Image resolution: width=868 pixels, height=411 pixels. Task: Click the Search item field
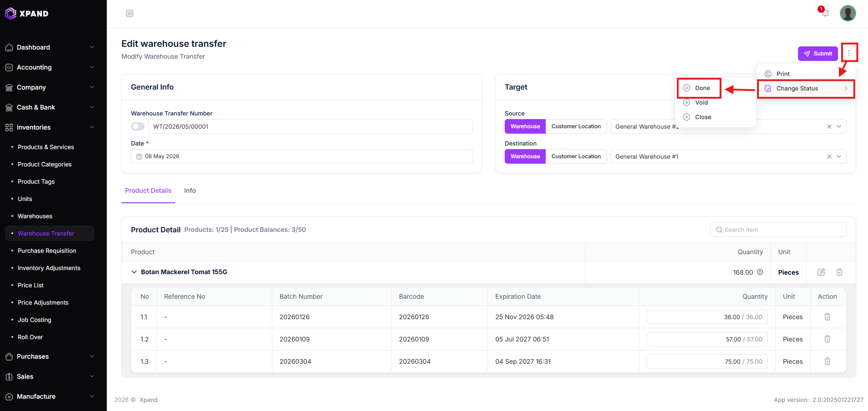click(x=778, y=230)
